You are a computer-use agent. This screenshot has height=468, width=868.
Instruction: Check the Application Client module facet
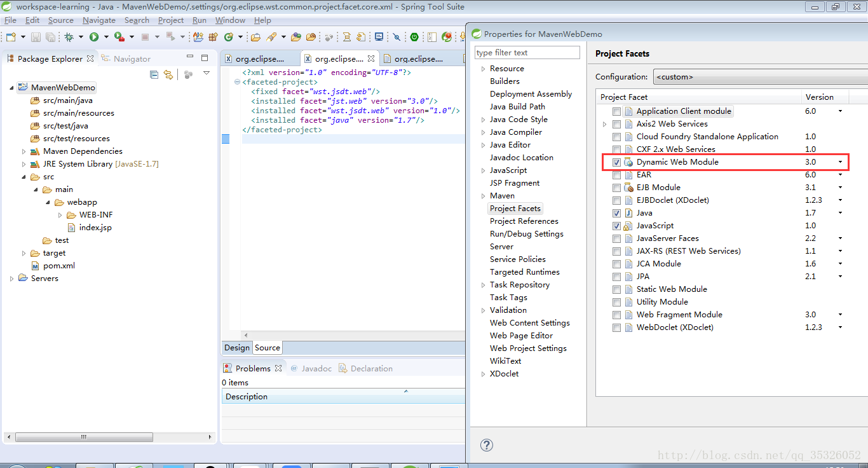pos(616,111)
